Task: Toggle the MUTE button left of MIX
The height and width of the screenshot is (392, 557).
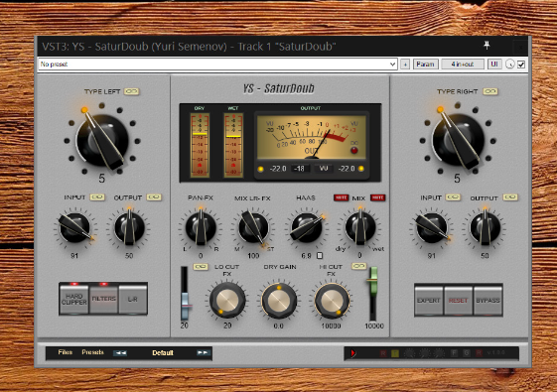Action: tap(341, 197)
